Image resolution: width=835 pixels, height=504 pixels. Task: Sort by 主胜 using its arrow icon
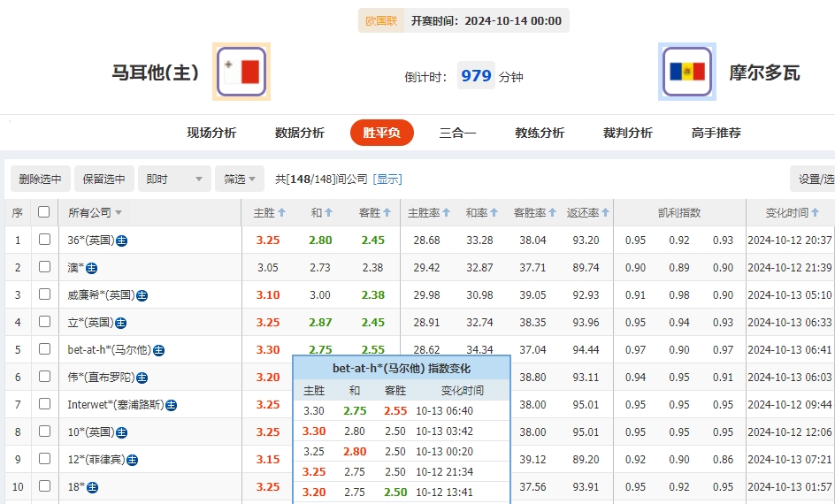(282, 213)
